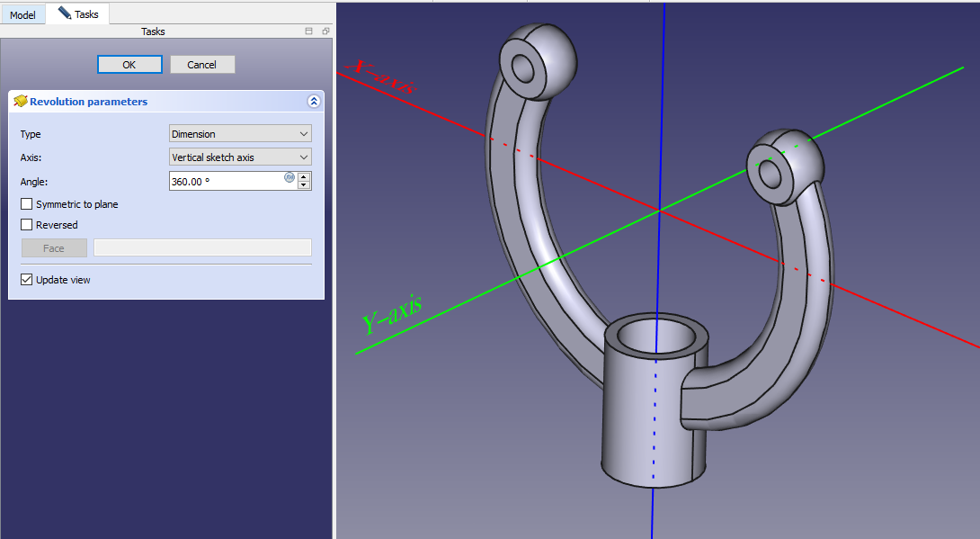Click the Face selection button
The height and width of the screenshot is (539, 980).
(54, 248)
